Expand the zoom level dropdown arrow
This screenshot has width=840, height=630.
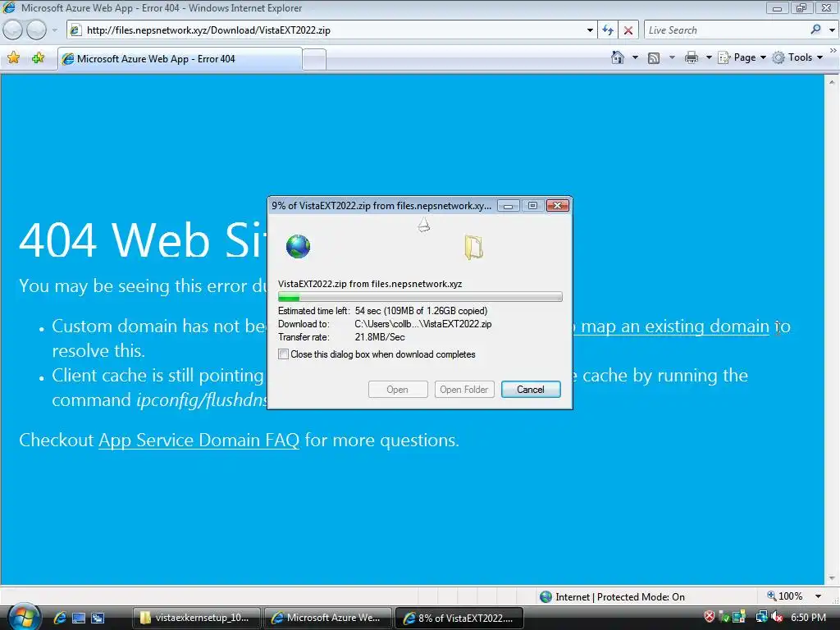(818, 596)
